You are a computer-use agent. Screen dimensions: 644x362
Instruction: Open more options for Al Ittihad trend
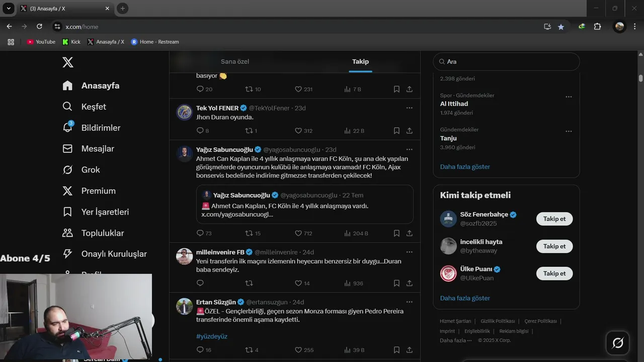point(569,97)
